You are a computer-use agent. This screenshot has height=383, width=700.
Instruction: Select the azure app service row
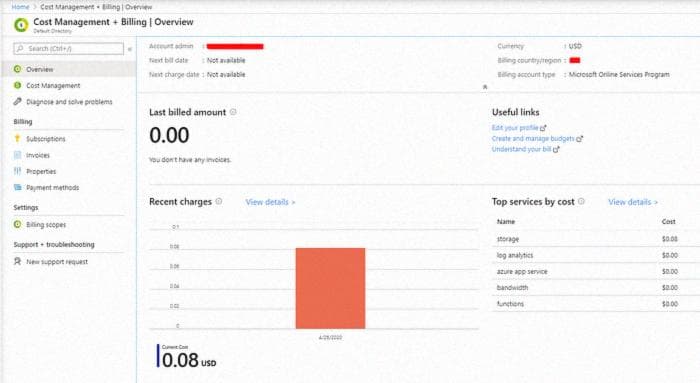(x=596, y=271)
